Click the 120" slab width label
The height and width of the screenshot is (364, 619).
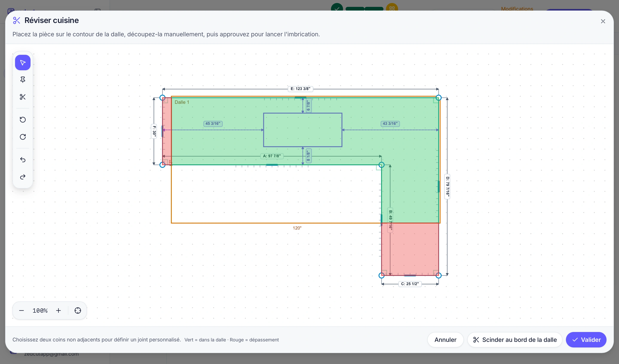(x=297, y=228)
